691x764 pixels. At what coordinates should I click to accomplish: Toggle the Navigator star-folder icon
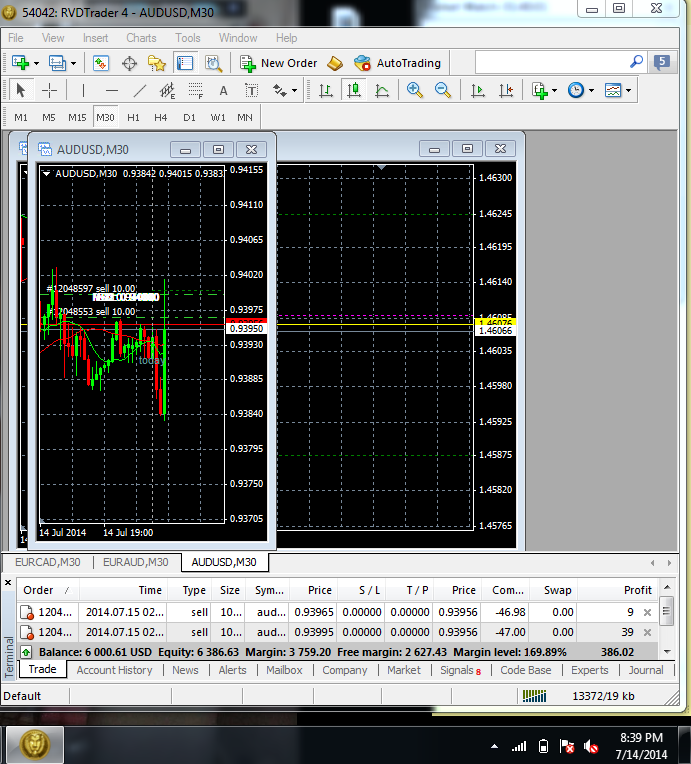point(157,63)
